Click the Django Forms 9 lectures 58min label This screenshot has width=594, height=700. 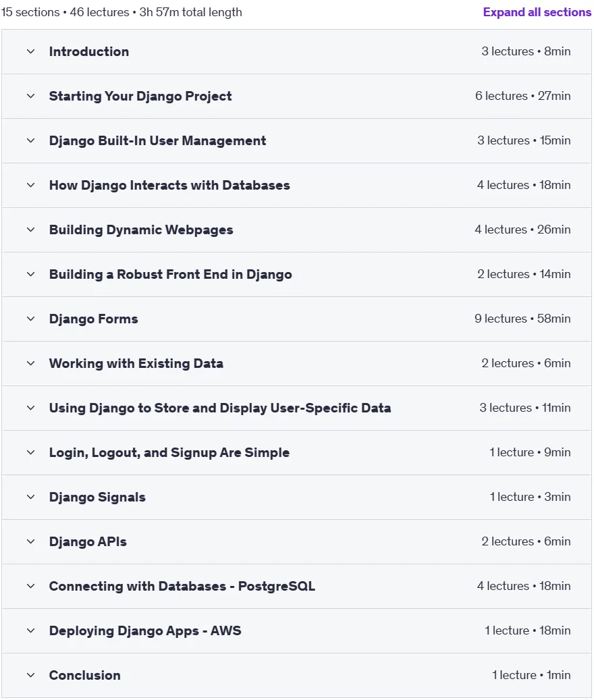click(x=522, y=319)
